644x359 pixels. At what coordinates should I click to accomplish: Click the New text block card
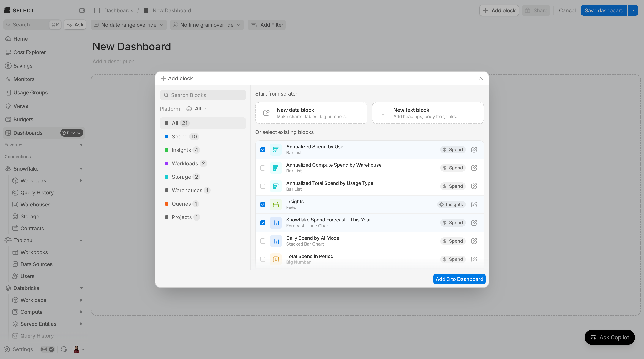428,113
